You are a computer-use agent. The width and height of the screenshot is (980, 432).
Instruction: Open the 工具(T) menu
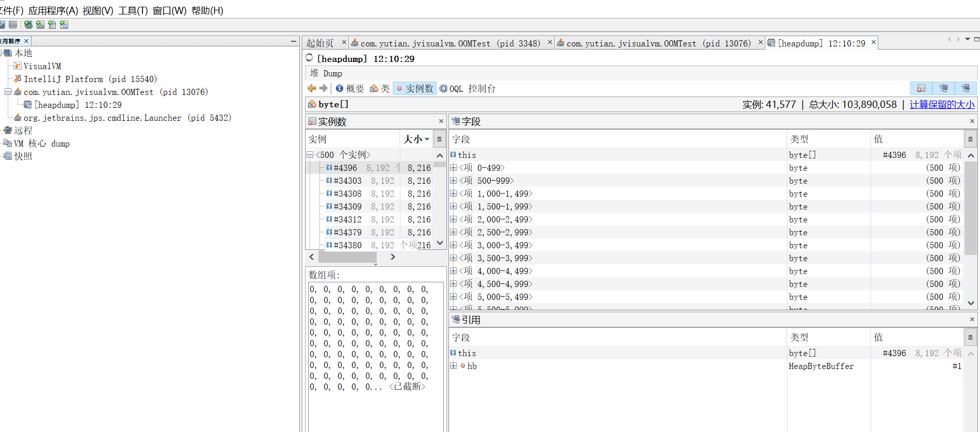pos(133,10)
